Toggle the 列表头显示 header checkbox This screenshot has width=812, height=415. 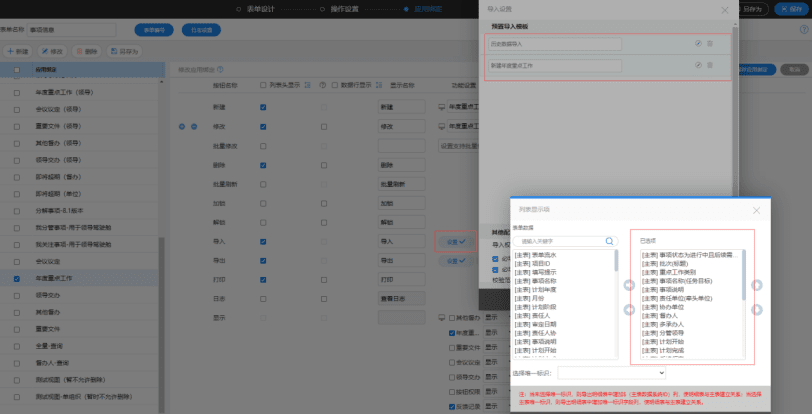[263, 85]
